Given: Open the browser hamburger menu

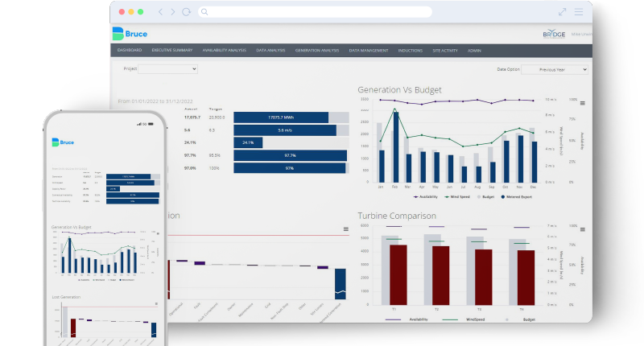Looking at the screenshot, I should click(579, 12).
